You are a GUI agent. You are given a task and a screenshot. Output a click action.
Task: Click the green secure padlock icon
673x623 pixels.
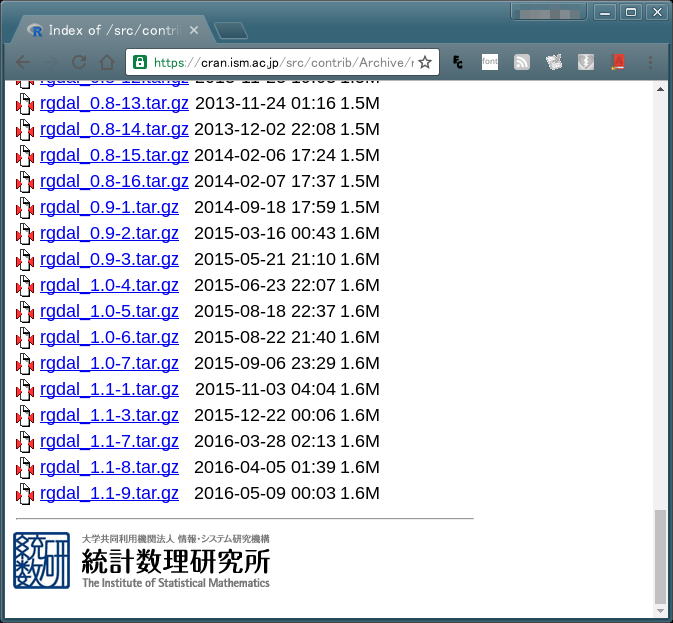point(140,63)
